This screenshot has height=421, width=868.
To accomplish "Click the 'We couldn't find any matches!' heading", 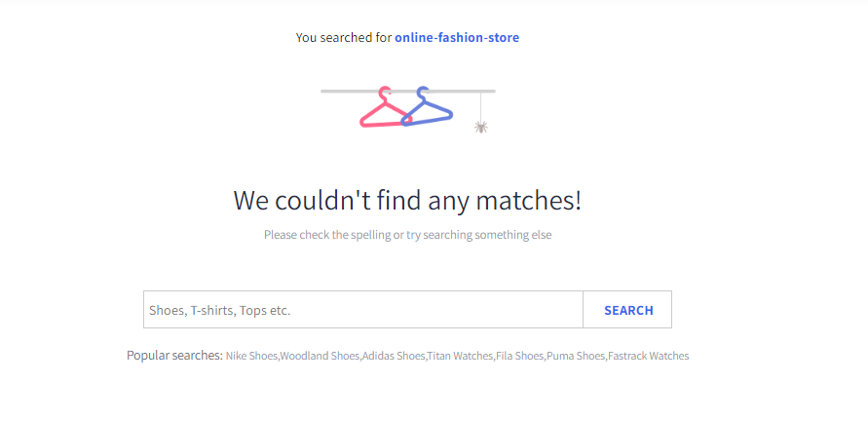I will tap(407, 201).
